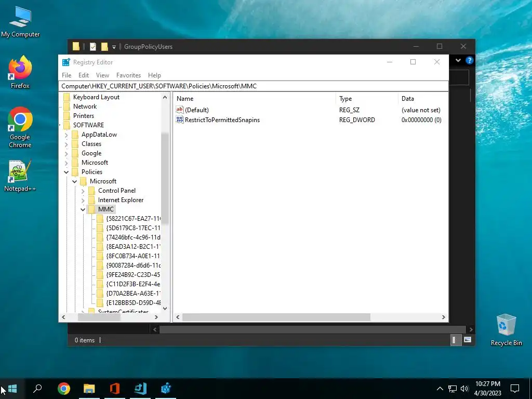Image resolution: width=532 pixels, height=399 pixels.
Task: Open the Favorites menu
Action: tap(128, 75)
